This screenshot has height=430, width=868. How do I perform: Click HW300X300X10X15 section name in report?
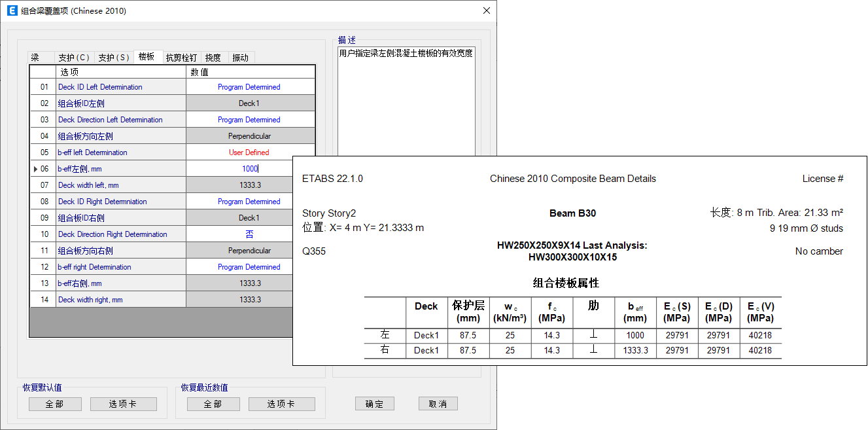coord(572,257)
